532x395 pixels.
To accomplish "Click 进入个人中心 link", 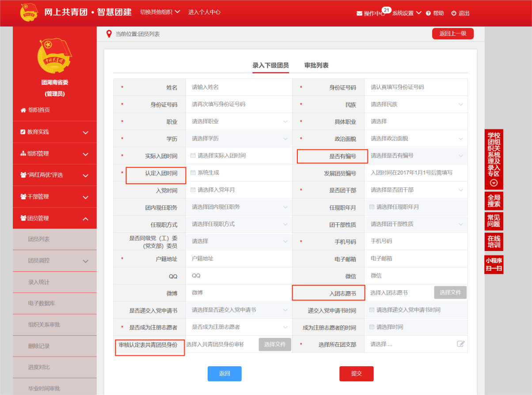I will (x=204, y=12).
